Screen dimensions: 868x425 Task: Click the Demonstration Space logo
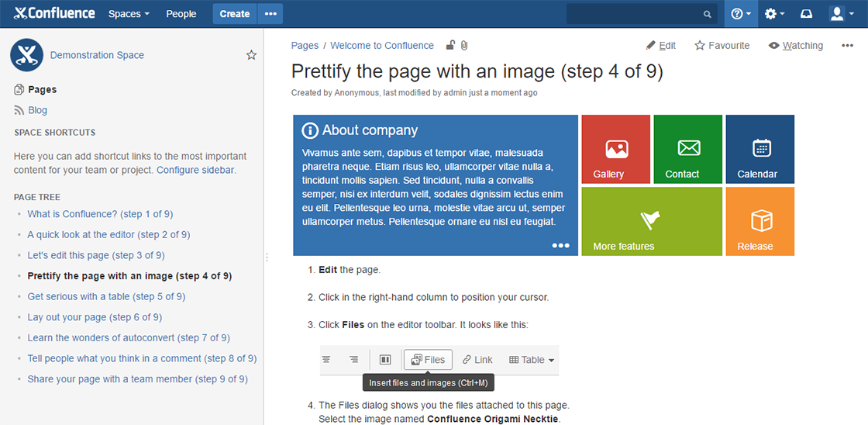pos(26,55)
